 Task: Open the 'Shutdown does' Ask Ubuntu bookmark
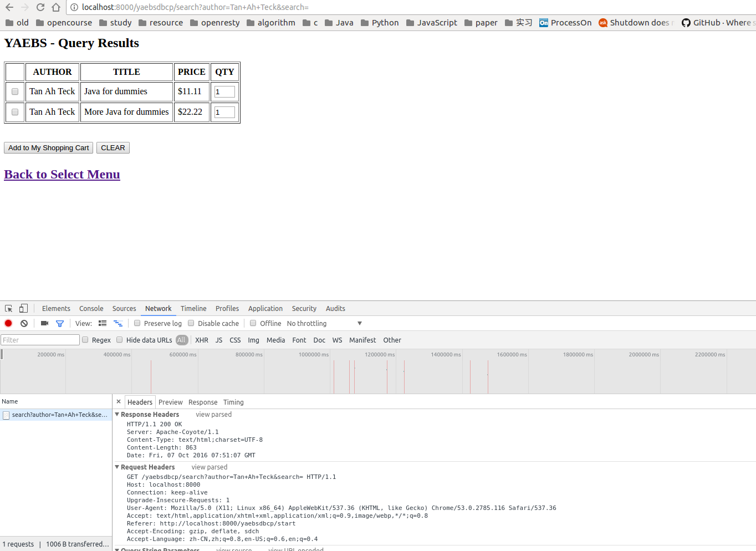point(636,23)
